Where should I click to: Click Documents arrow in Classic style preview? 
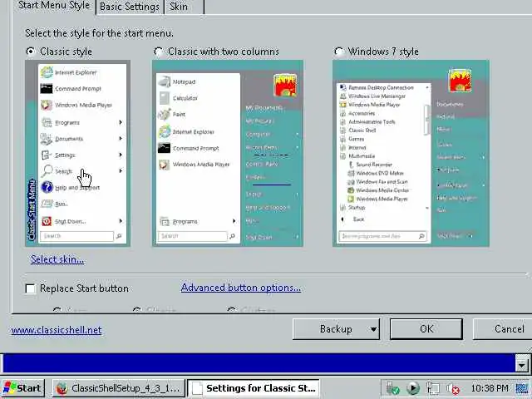[x=121, y=139]
